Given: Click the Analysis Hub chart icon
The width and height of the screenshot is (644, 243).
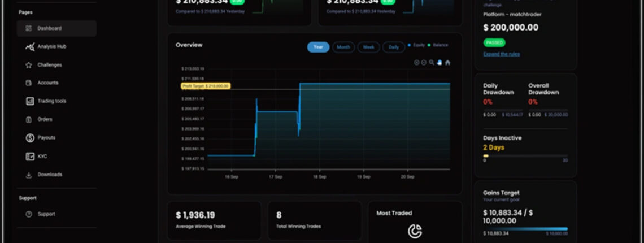Looking at the screenshot, I should (29, 47).
